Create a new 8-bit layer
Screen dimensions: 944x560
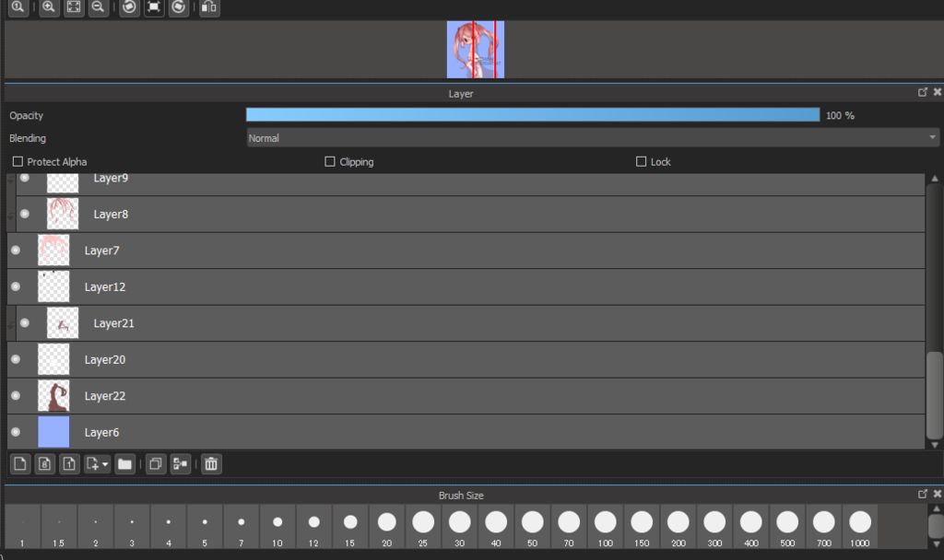(x=44, y=464)
